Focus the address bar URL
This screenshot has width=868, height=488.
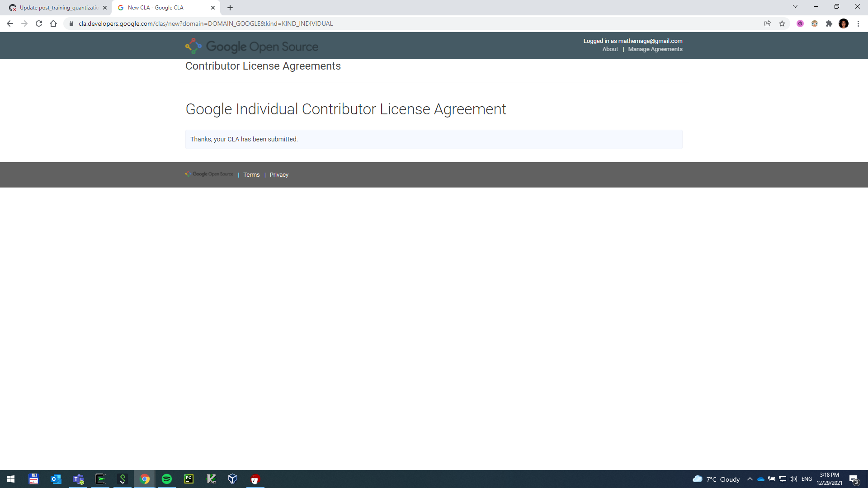point(206,23)
